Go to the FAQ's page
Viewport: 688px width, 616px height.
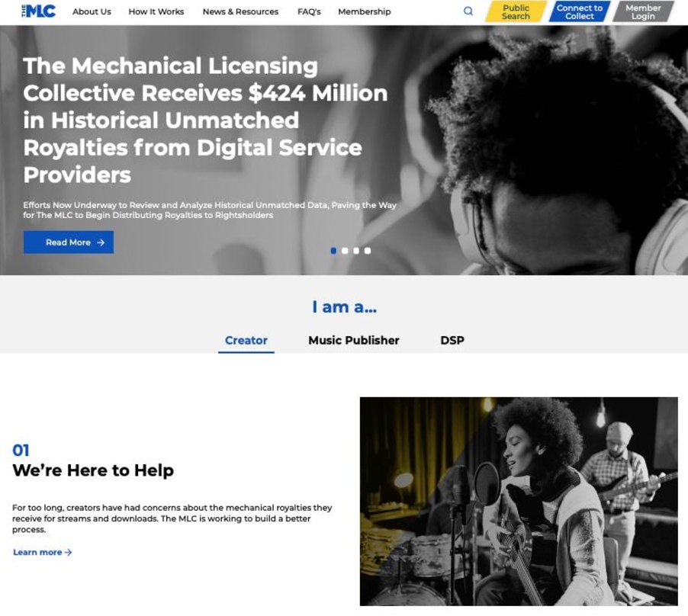point(309,12)
